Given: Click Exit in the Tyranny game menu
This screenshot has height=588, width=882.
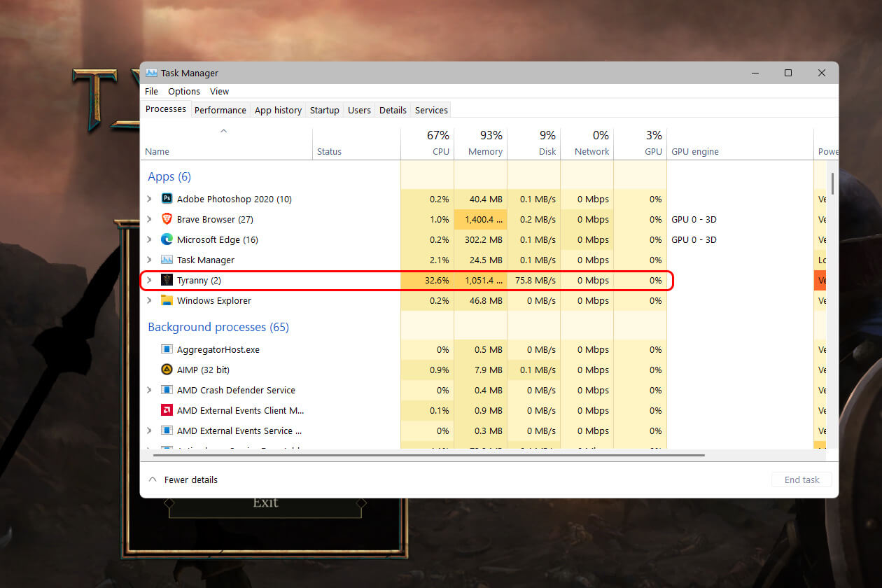Looking at the screenshot, I should pos(265,502).
